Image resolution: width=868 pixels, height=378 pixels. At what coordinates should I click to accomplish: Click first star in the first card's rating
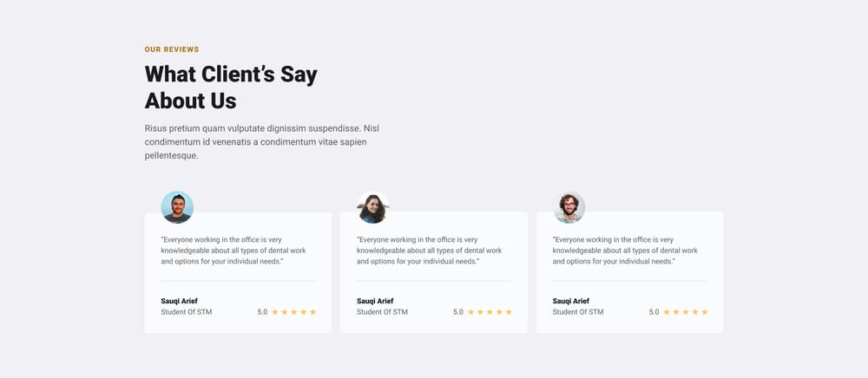pos(274,312)
